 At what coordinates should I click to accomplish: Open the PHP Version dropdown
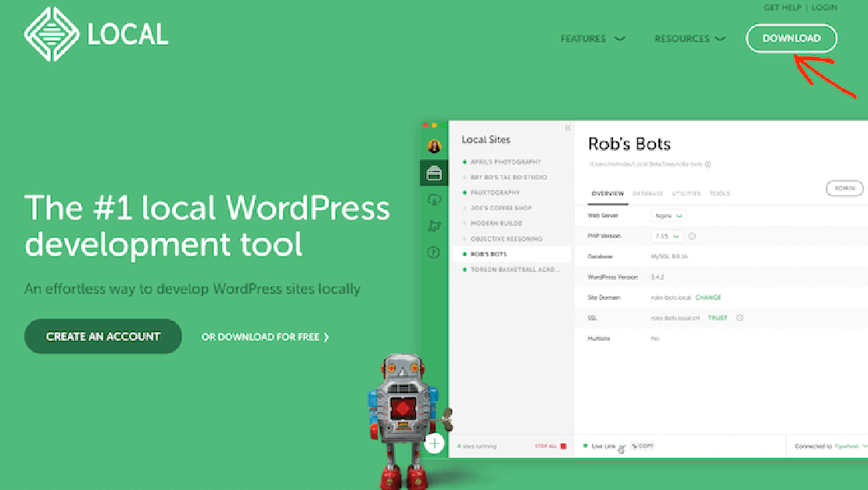pos(666,236)
